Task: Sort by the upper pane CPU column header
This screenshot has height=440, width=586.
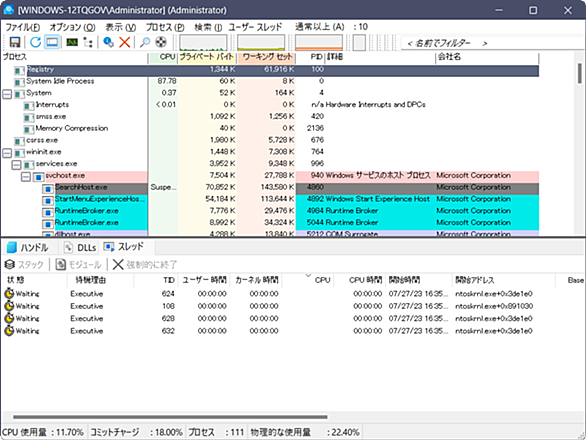Action: click(163, 57)
